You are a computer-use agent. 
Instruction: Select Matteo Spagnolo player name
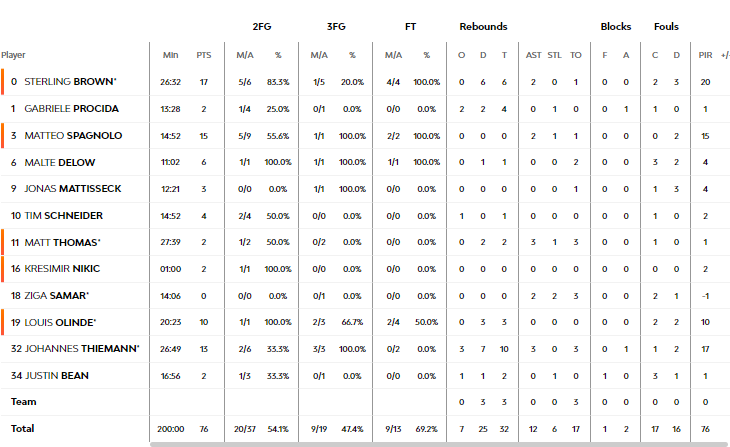(x=73, y=135)
